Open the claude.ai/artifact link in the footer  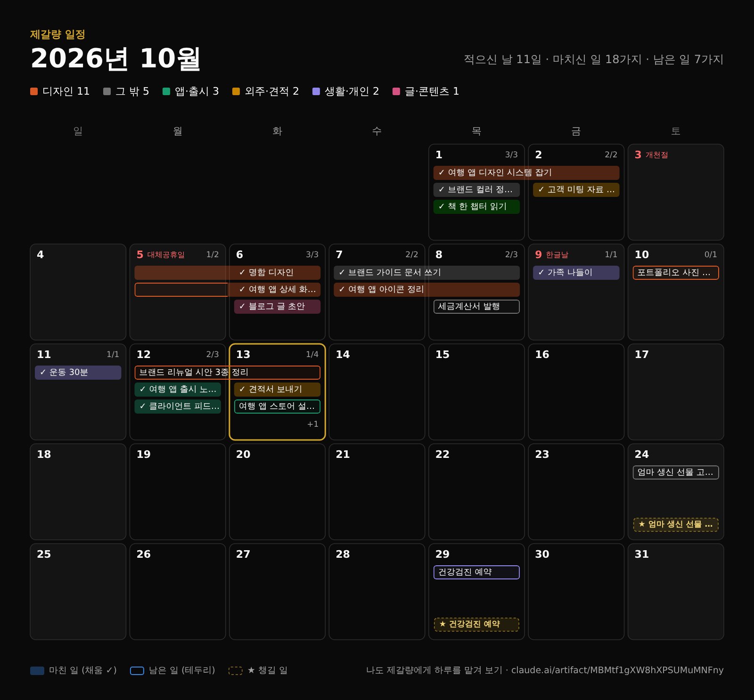pos(617,670)
